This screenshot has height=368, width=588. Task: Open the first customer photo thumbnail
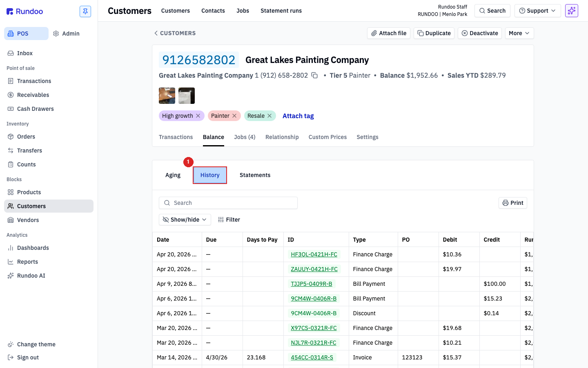(167, 96)
